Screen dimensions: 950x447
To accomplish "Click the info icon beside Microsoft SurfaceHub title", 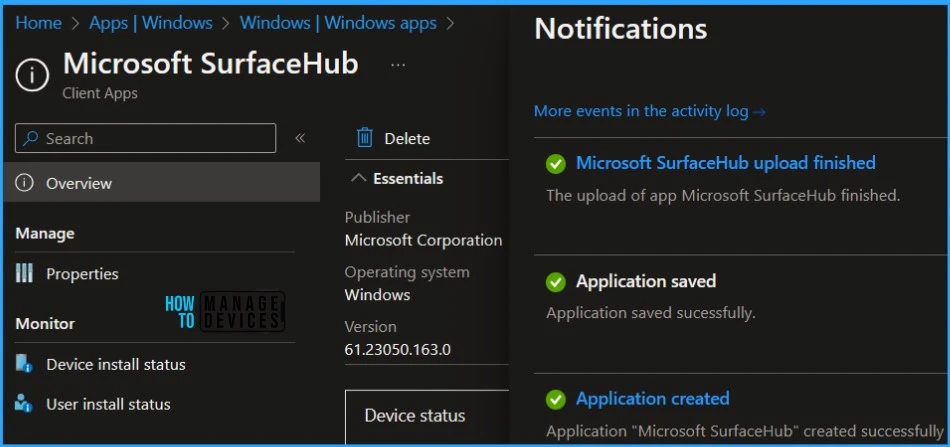I will (x=32, y=76).
